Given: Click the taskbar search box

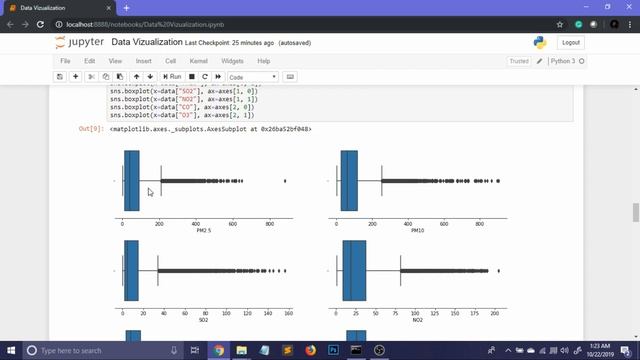Looking at the screenshot, I should click(103, 350).
